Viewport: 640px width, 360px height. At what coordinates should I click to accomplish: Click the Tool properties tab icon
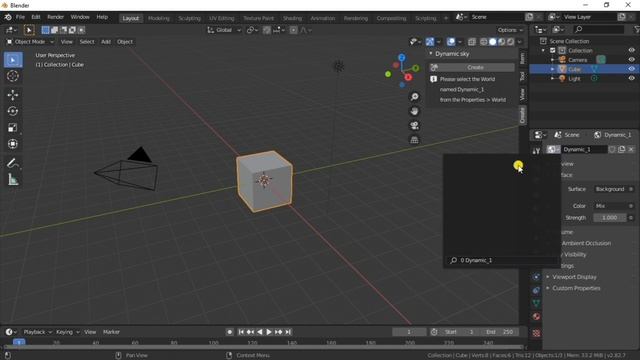(x=536, y=151)
